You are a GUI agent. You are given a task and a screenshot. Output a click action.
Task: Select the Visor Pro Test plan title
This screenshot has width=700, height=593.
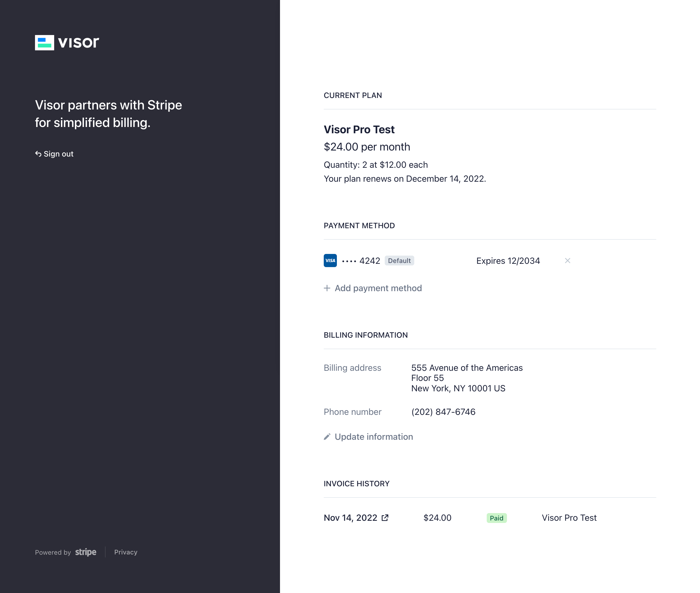click(359, 129)
